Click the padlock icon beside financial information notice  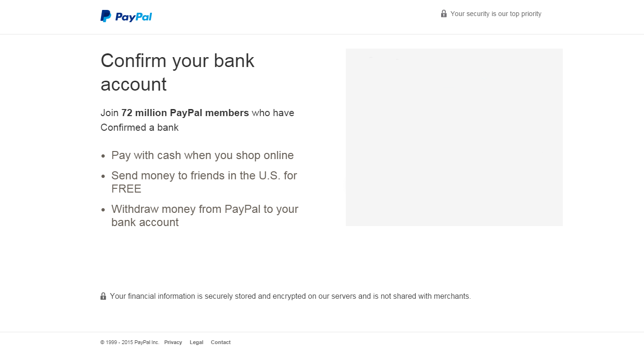click(103, 296)
